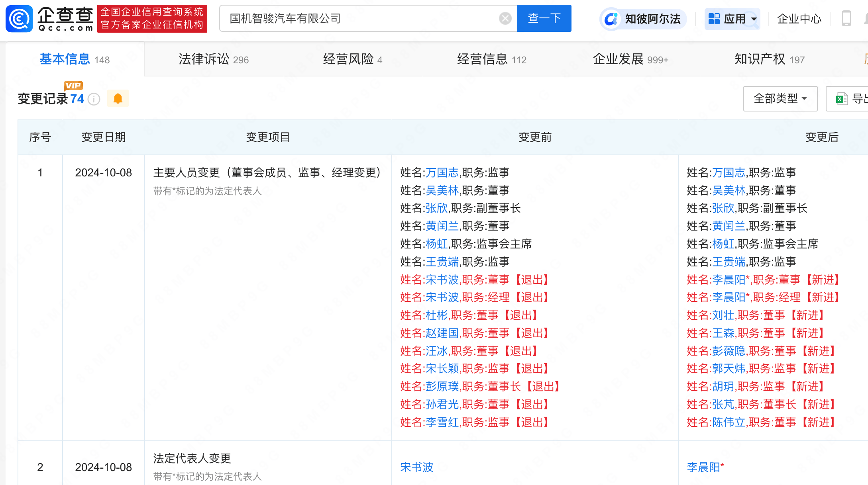Open 知彼阿尔法 AI assistant
Viewport: 868px width, 485px height.
tap(642, 19)
